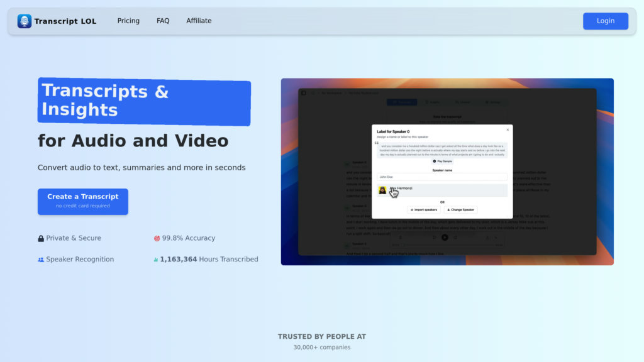This screenshot has height=362, width=644.
Task: Open the Pricing page
Action: (128, 21)
